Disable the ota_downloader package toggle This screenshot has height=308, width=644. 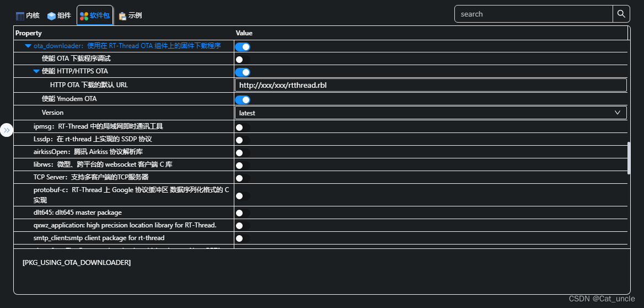pyautogui.click(x=242, y=46)
